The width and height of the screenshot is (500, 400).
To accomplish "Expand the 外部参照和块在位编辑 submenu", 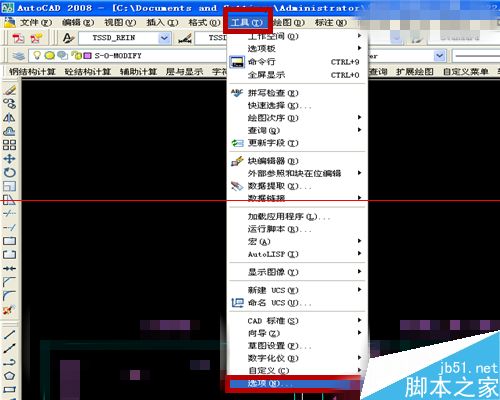I will pos(297,173).
